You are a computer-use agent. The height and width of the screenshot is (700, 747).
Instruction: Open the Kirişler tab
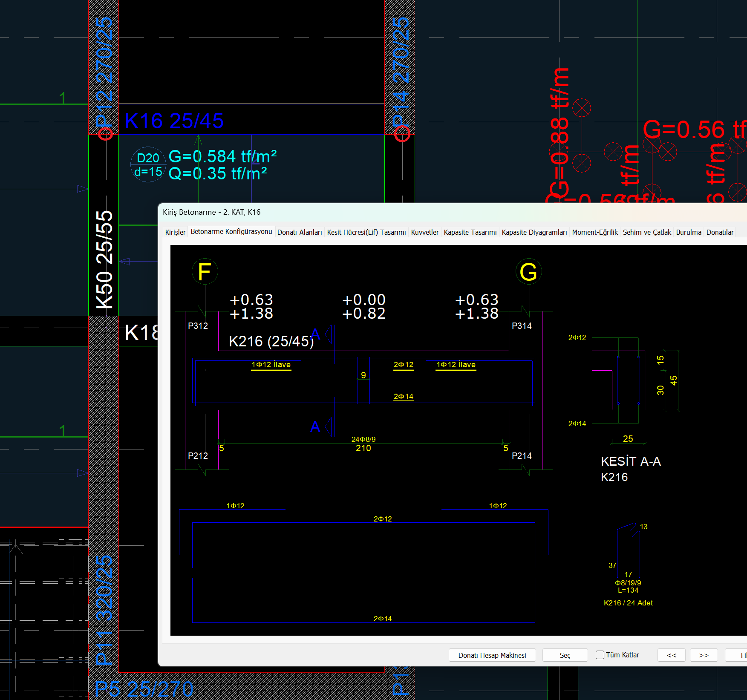click(x=175, y=232)
